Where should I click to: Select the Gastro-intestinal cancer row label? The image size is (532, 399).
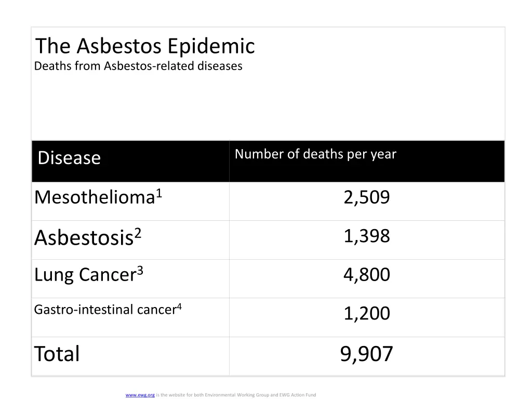105,310
